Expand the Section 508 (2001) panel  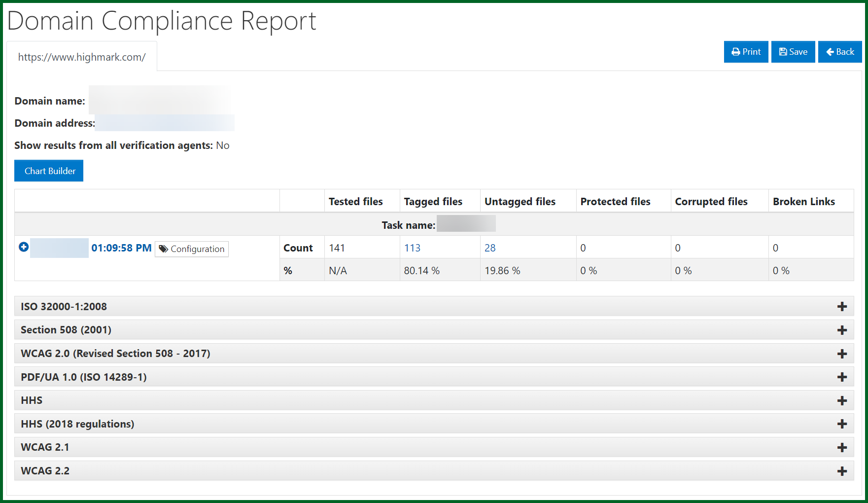434,330
